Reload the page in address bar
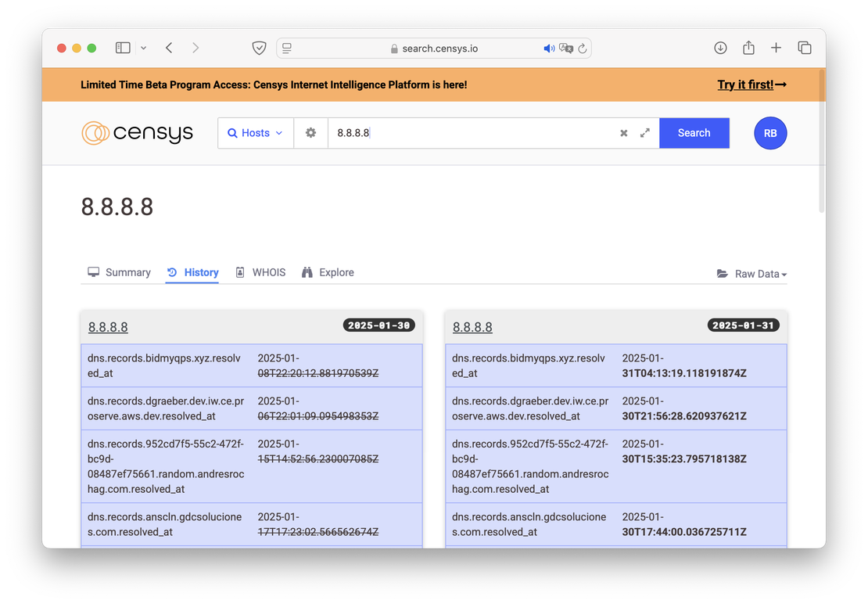868x604 pixels. (x=582, y=49)
